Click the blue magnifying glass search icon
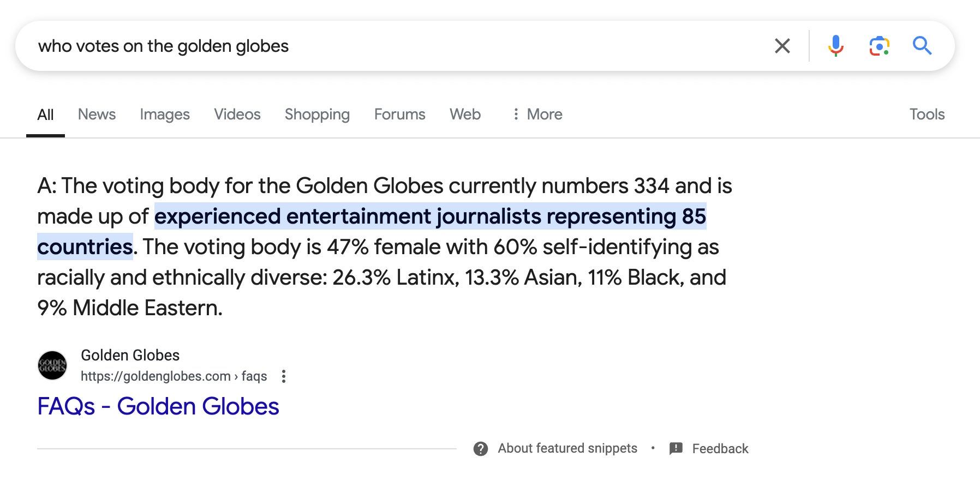The image size is (980, 481). 922,46
